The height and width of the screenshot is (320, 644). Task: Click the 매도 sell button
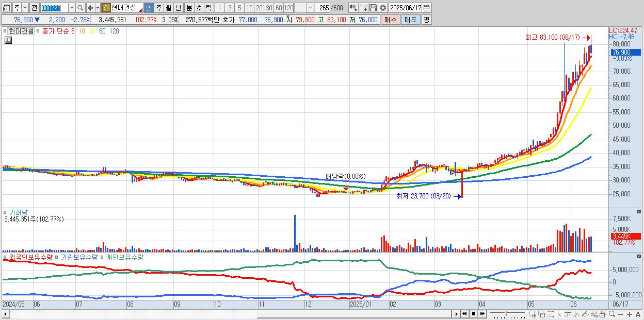tap(410, 19)
